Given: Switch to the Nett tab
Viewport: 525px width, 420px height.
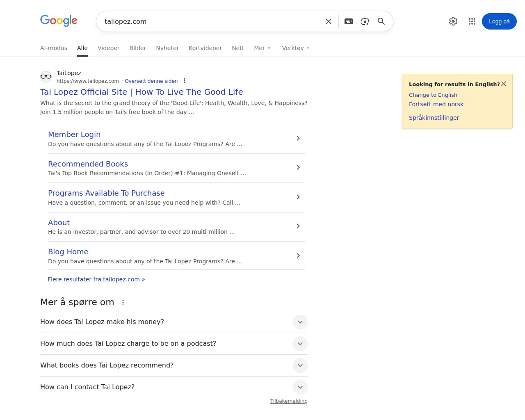Looking at the screenshot, I should click(238, 48).
